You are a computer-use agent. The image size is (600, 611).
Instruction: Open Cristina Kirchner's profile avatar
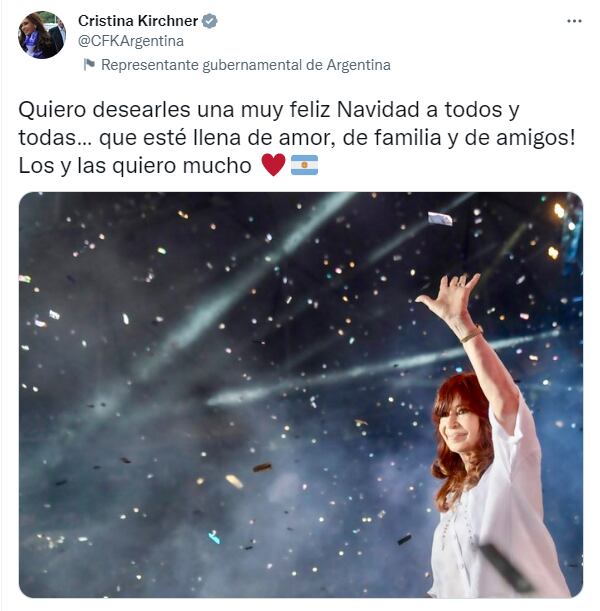[42, 35]
